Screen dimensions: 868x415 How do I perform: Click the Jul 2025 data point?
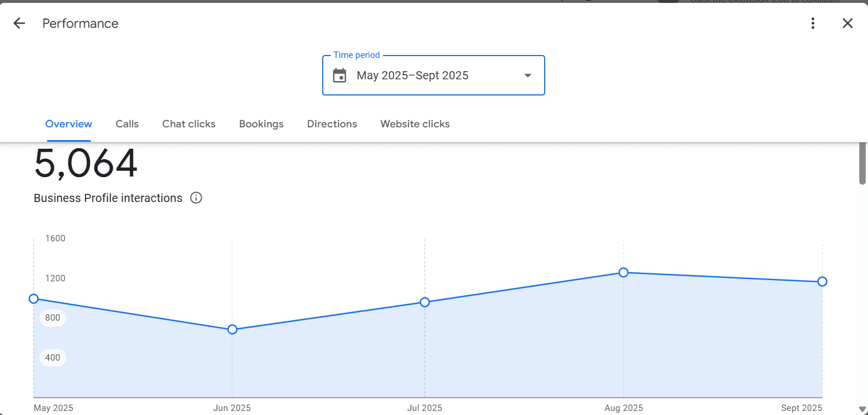click(425, 302)
